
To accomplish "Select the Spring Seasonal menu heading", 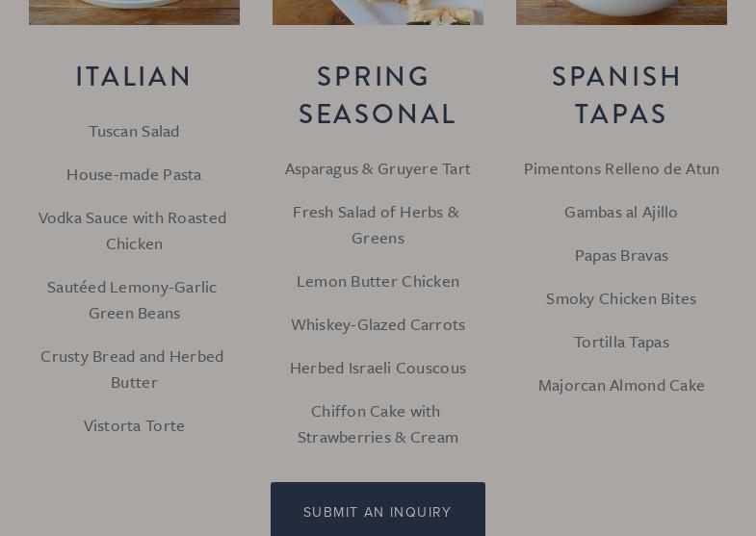I will pyautogui.click(x=378, y=94).
